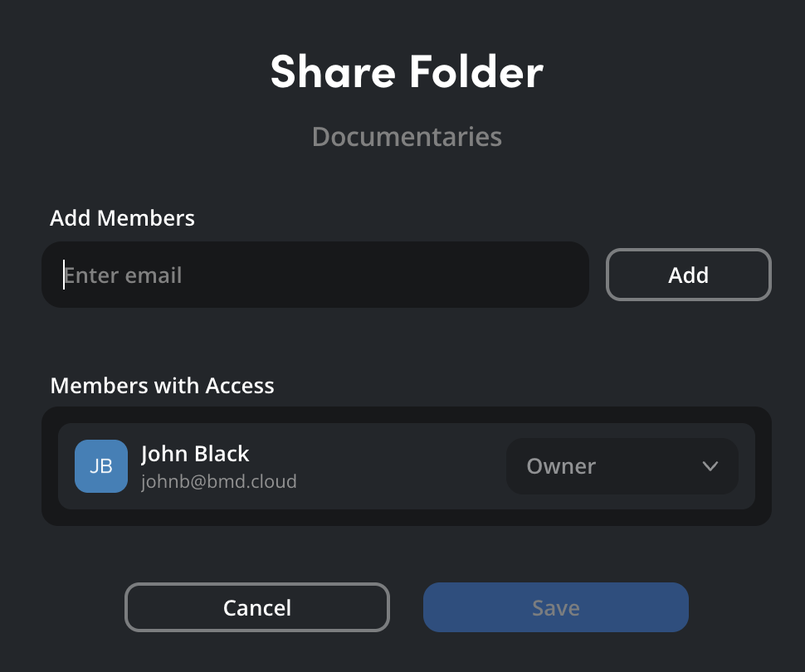Click the Members with Access heading
This screenshot has height=672, width=805.
point(163,386)
